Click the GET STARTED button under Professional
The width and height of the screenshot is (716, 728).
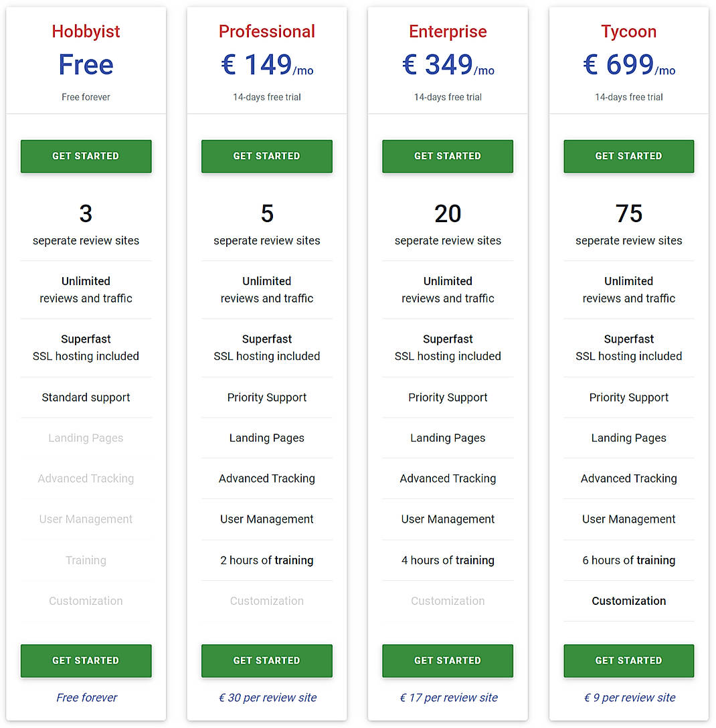point(266,156)
